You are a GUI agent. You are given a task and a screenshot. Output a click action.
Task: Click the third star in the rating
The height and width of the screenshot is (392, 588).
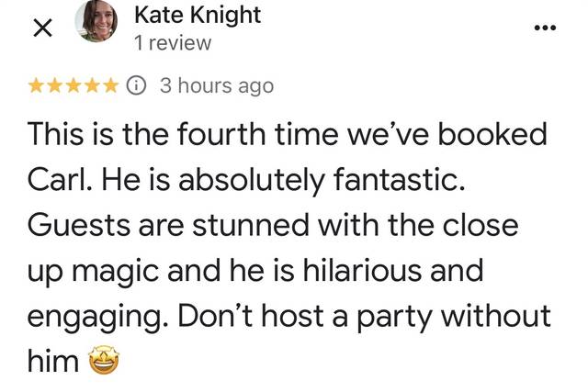pyautogui.click(x=73, y=85)
